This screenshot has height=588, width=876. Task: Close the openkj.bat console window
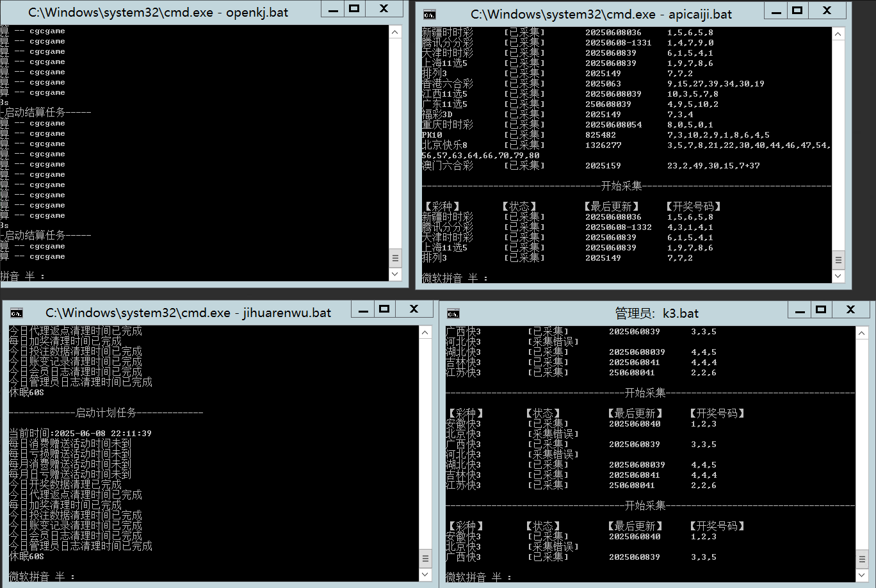coord(384,9)
